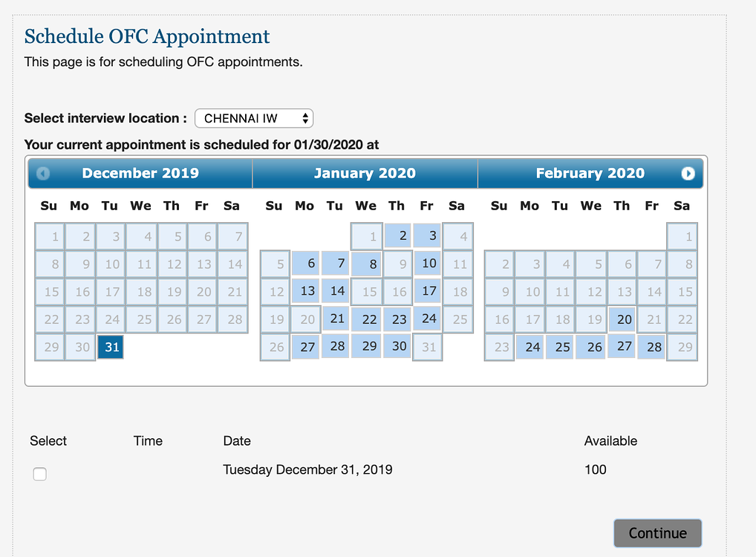Select January 13, 2020 date
Viewport: 756px width, 557px height.
coord(306,291)
